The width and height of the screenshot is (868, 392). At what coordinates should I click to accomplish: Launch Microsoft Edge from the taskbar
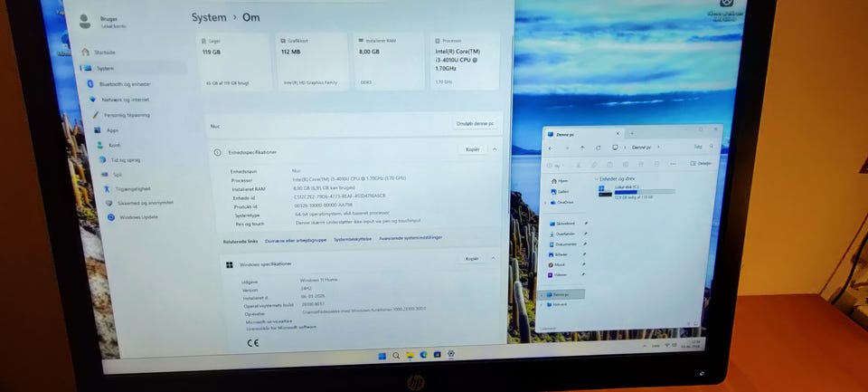424,355
